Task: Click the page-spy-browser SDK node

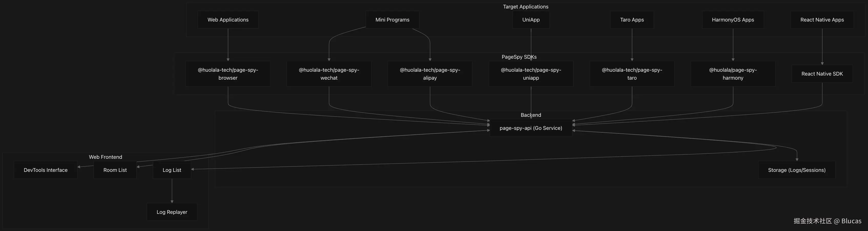Action: click(228, 74)
